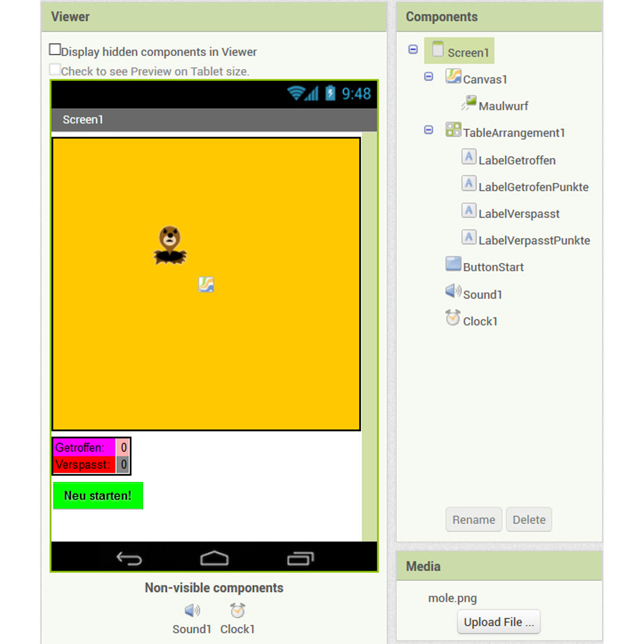Click the mole sprite on the canvas

(170, 245)
